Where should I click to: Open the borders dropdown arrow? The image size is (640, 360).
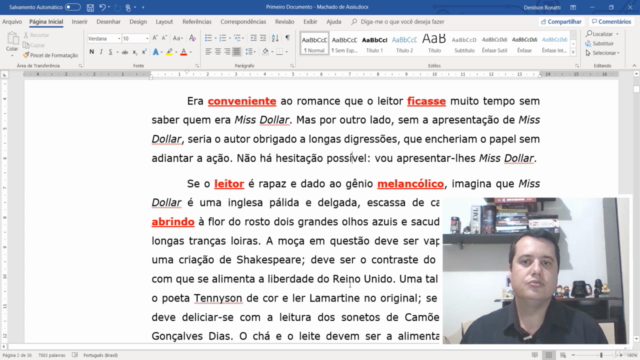[x=287, y=52]
